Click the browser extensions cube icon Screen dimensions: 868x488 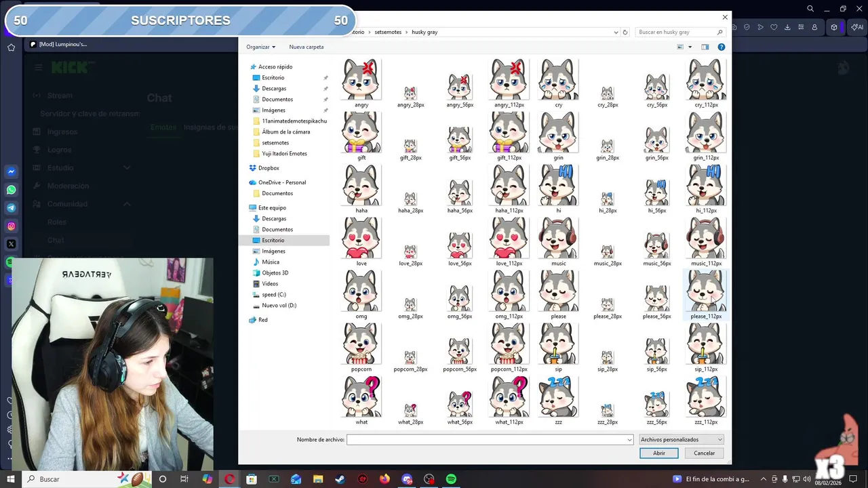tap(834, 27)
